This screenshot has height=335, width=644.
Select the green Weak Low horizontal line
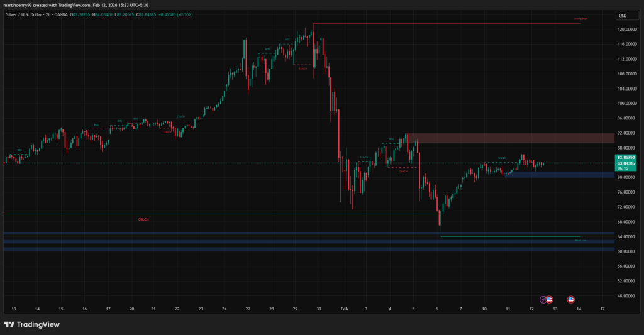coord(503,237)
